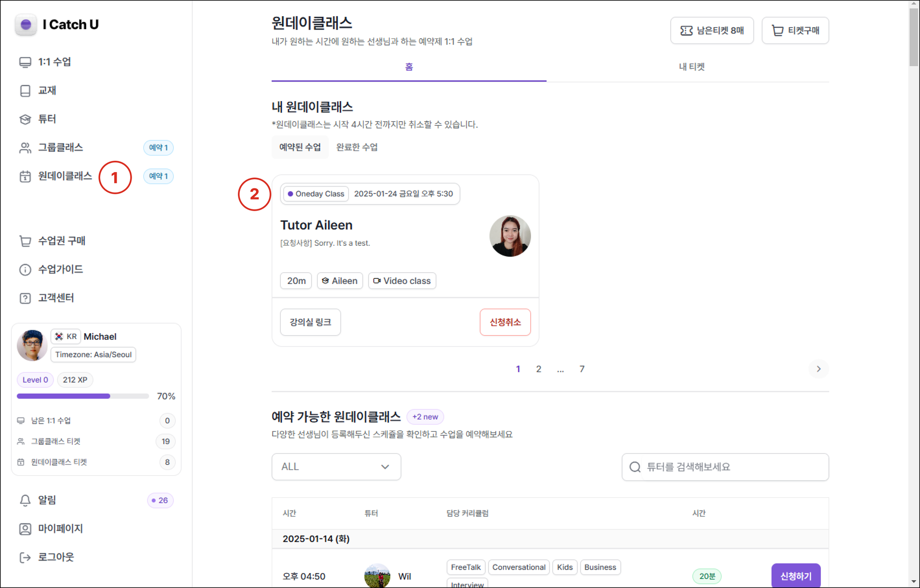Viewport: 920px width, 588px height.
Task: Open 그룹클래스 people icon in sidebar
Action: [25, 148]
